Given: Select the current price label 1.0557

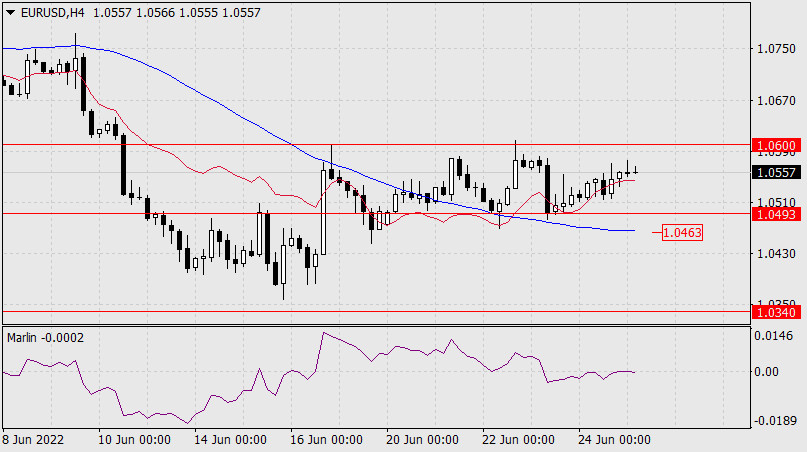Looking at the screenshot, I should click(776, 172).
